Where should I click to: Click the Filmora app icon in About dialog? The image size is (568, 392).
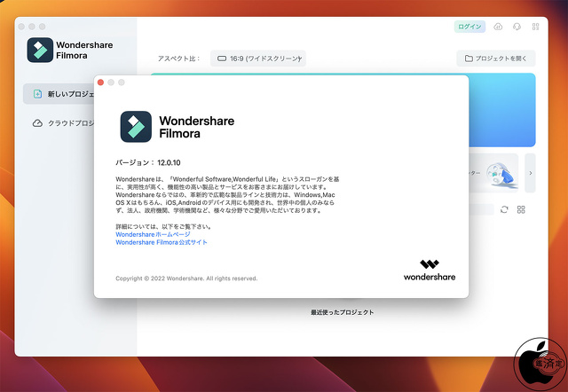click(136, 127)
